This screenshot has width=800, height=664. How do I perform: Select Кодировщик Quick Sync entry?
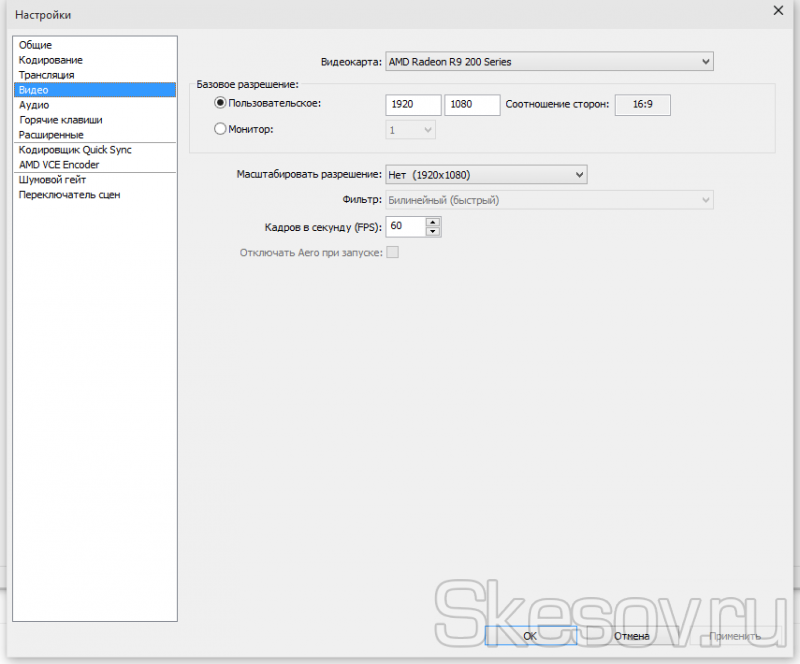pyautogui.click(x=75, y=150)
